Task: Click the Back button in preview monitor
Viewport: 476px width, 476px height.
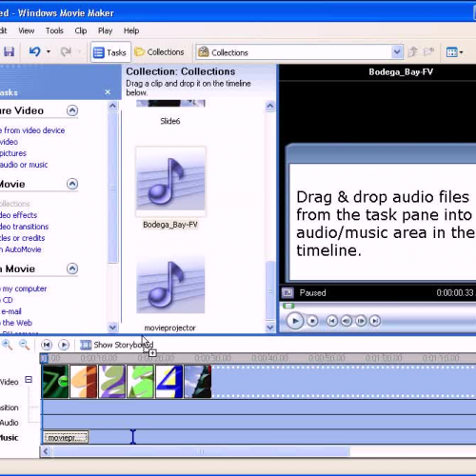Action: (x=332, y=321)
